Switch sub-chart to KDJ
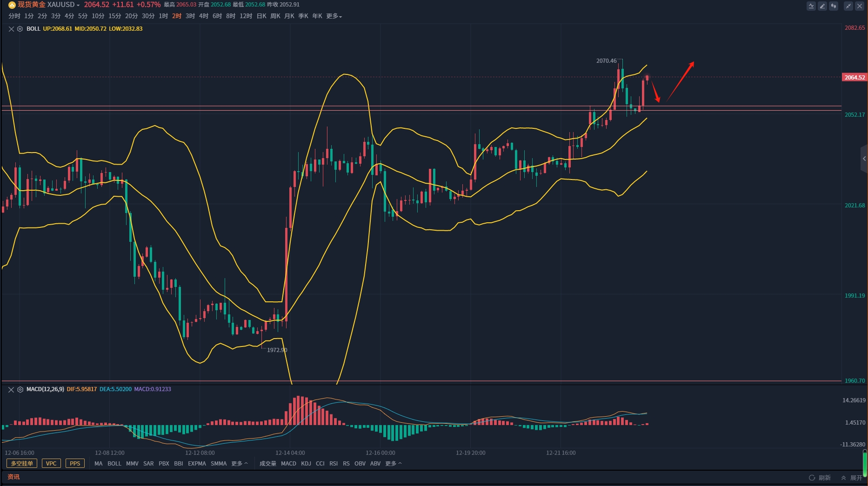Image resolution: width=868 pixels, height=486 pixels. pyautogui.click(x=306, y=464)
